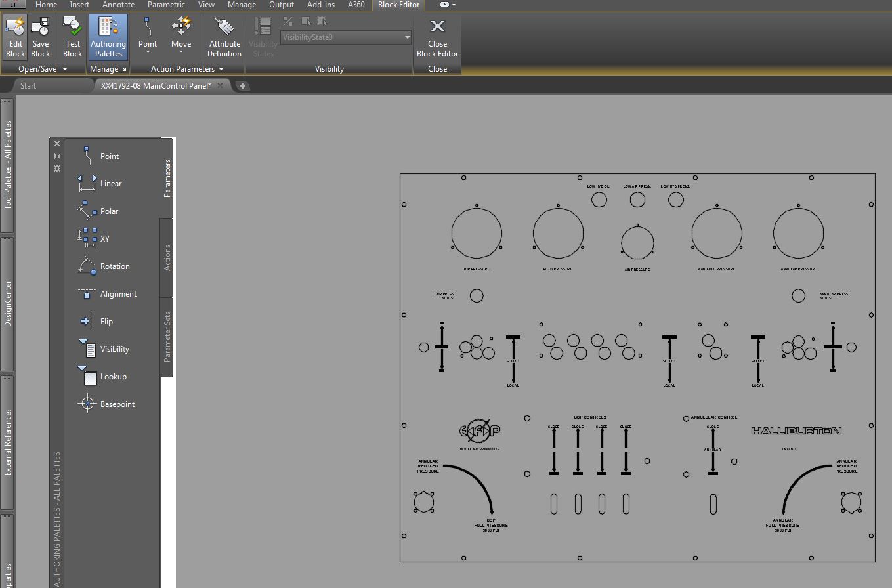Screen dimensions: 892x588
Task: Run Test Block from the ribbon
Action: [72, 37]
